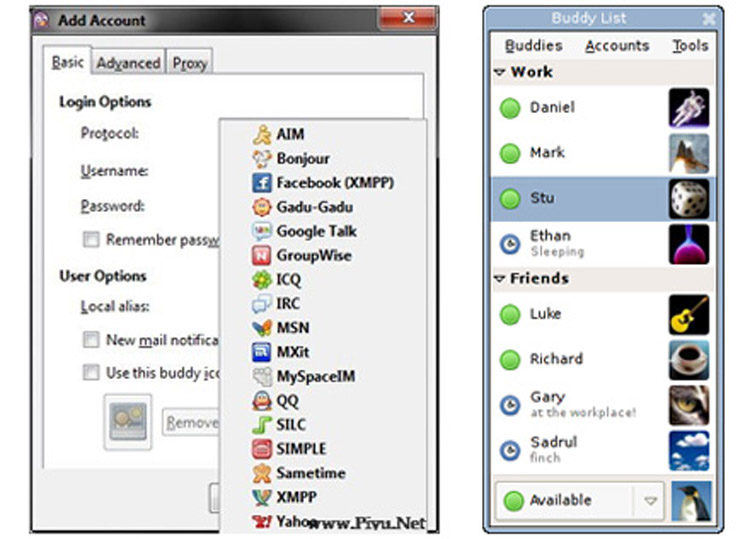Click Gary's status text "at the workplace!"

(x=583, y=412)
